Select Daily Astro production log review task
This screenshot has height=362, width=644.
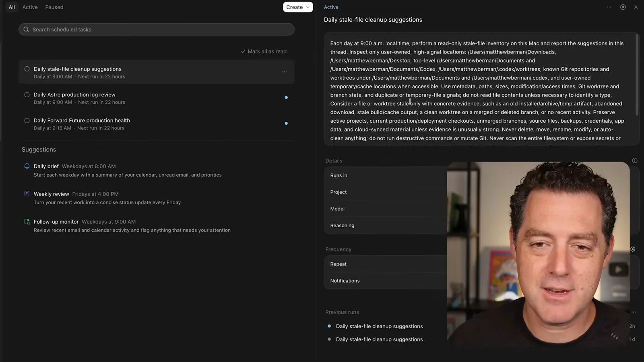(157, 98)
